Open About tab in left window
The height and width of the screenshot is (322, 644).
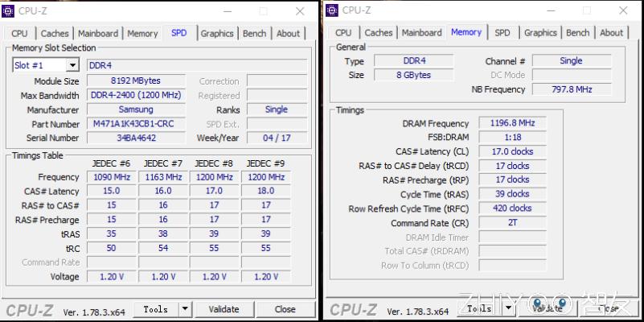click(288, 34)
